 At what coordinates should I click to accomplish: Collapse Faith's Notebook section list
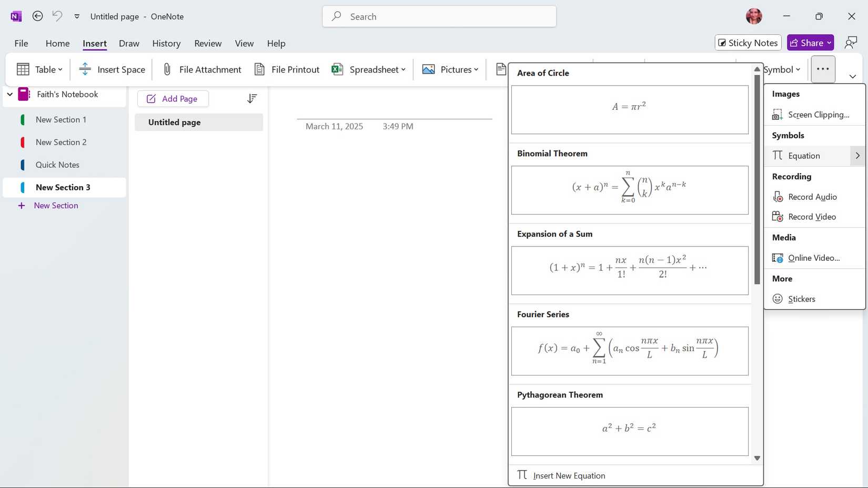click(x=9, y=94)
